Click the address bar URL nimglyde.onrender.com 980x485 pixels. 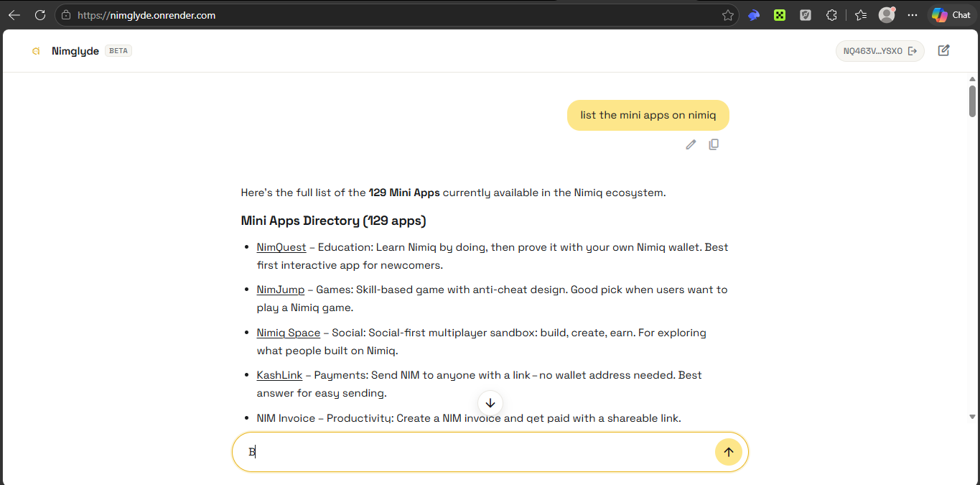click(x=146, y=15)
